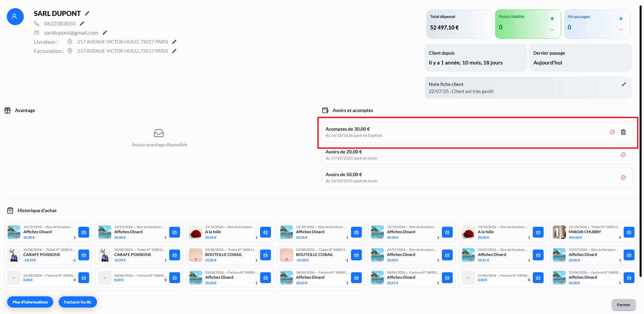Click Facturer les BL button
The width and height of the screenshot is (644, 314).
tap(78, 302)
